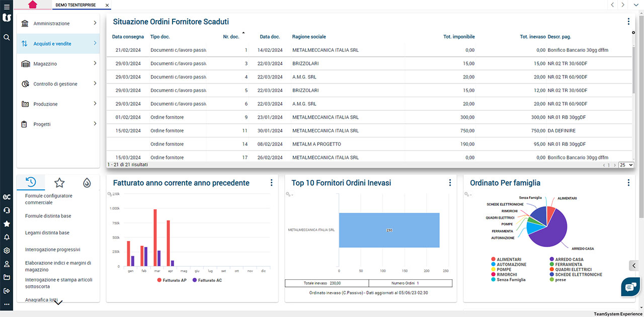Show more recent items with down chevron
The image size is (644, 317).
click(x=58, y=302)
